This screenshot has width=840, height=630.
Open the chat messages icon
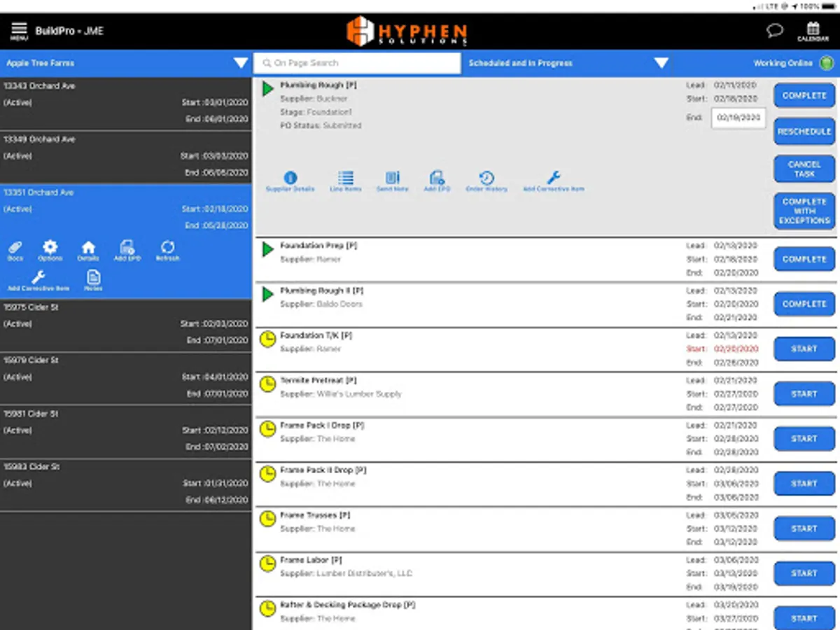[774, 31]
